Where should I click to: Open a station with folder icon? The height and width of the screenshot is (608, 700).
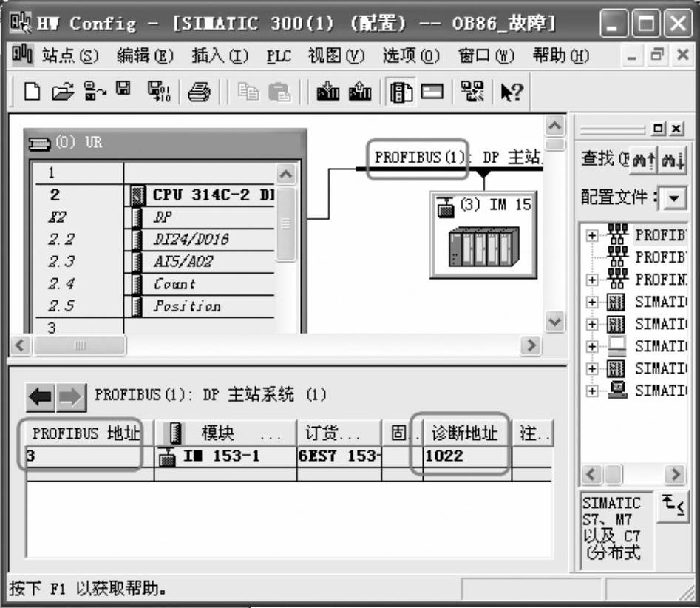(x=63, y=92)
